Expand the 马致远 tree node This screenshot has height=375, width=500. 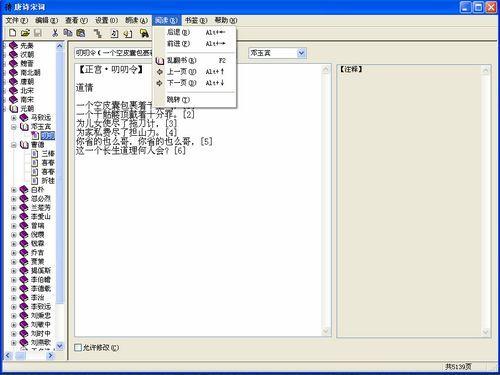14,118
